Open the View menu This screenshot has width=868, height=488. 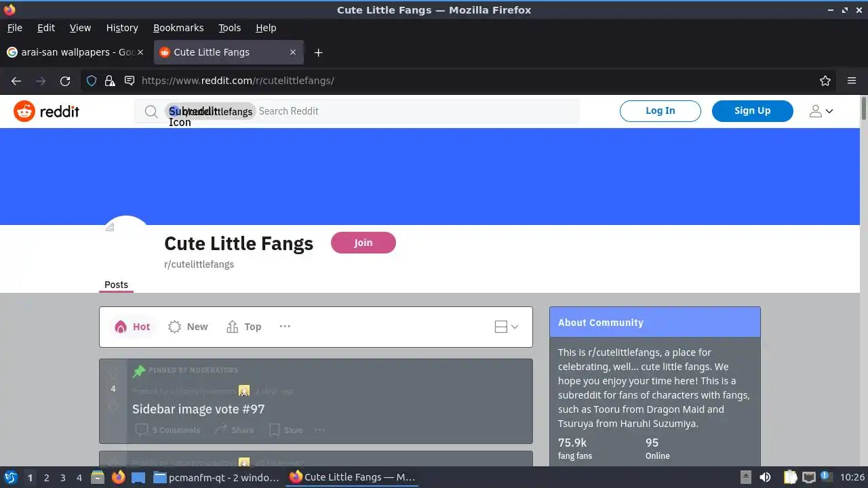(80, 28)
